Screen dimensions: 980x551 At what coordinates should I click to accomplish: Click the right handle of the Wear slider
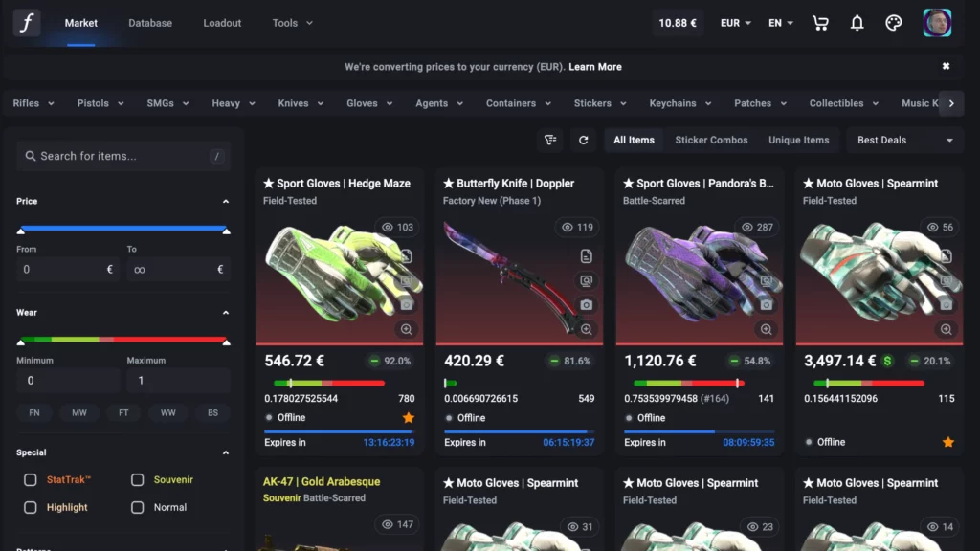coord(226,342)
